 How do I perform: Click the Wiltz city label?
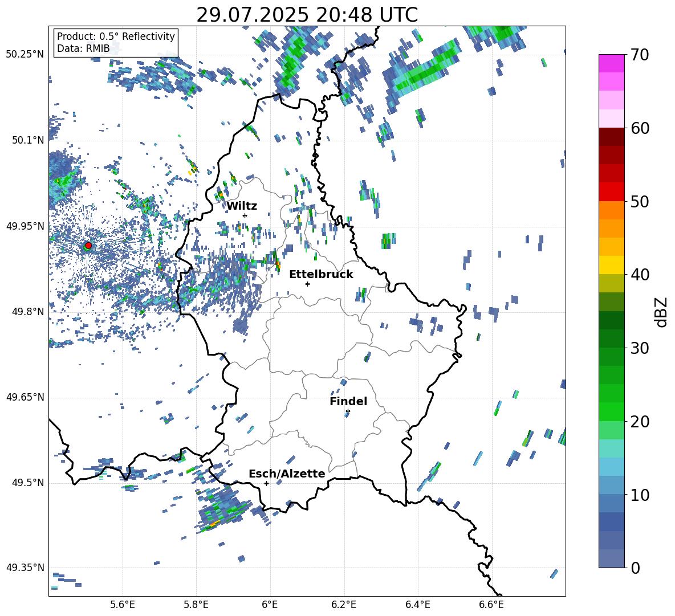click(x=242, y=206)
